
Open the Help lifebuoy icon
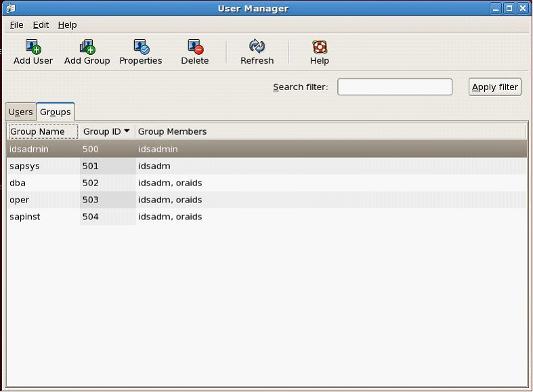(x=320, y=47)
